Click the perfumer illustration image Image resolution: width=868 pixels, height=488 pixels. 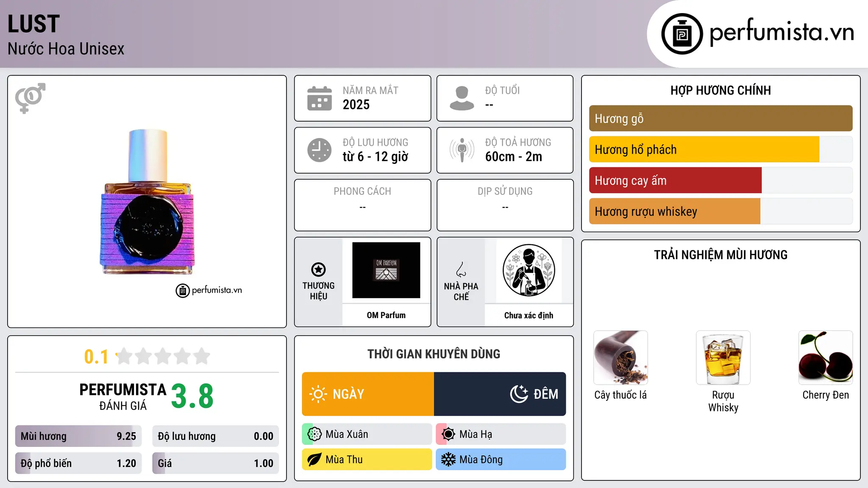click(529, 270)
